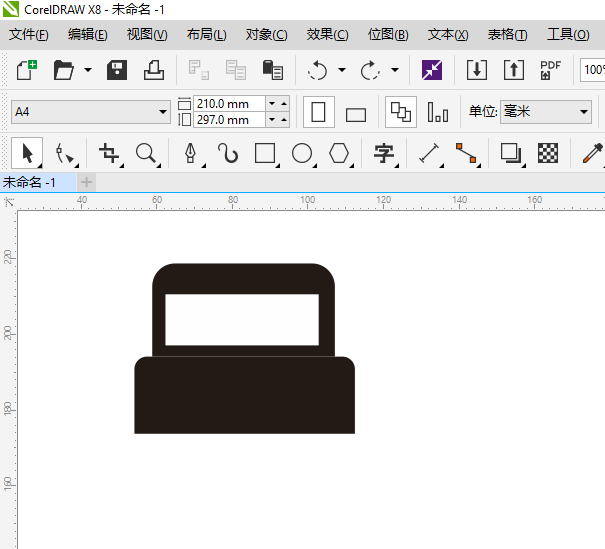605x549 pixels.
Task: Add a new document tab with plus
Action: (86, 182)
